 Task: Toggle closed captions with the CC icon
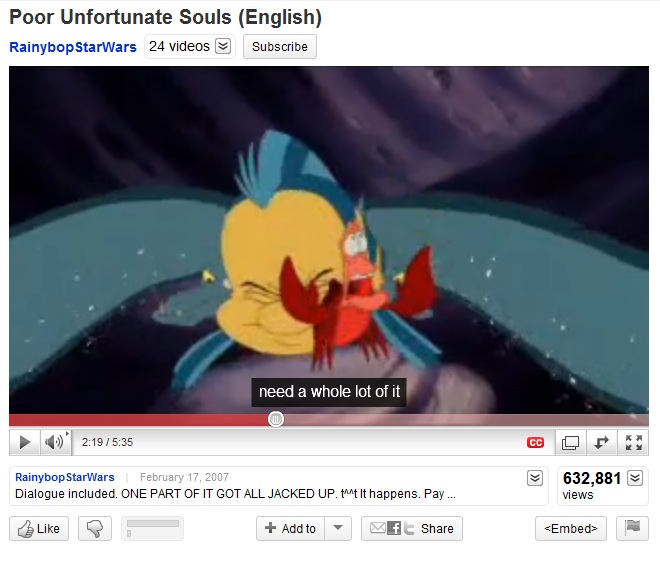(535, 442)
